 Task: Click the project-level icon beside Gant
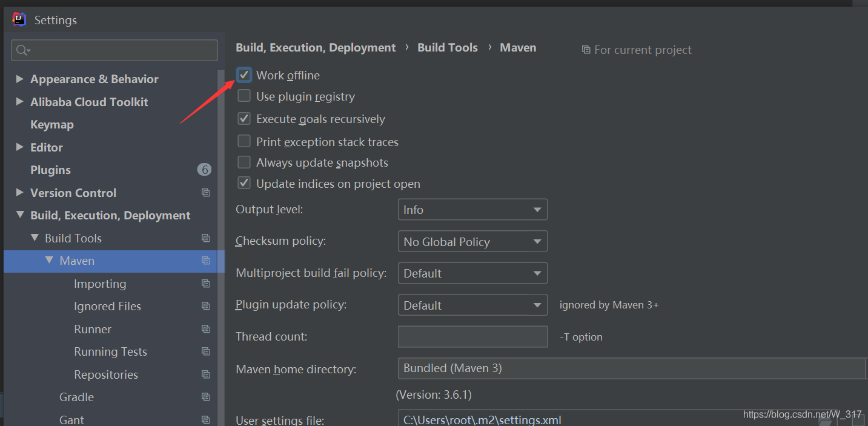pos(206,419)
